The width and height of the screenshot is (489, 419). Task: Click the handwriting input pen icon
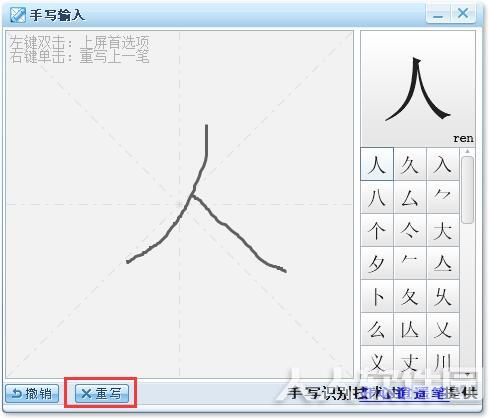[17, 15]
